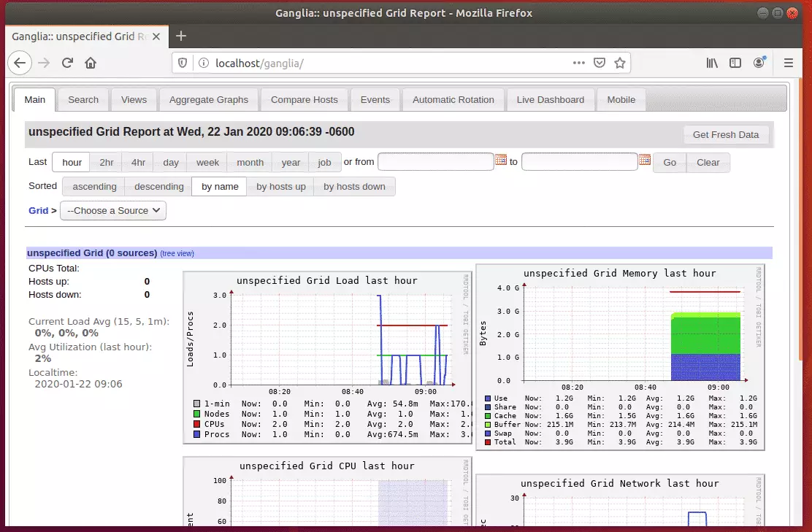This screenshot has height=532, width=812.
Task: Open the Mobile tab
Action: [621, 100]
